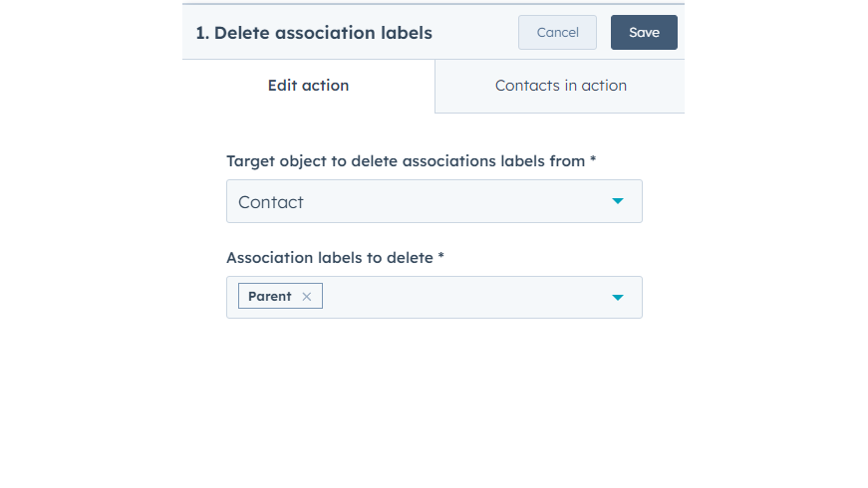The image size is (868, 488).
Task: Click empty space beside the Parent tag
Action: coord(458,298)
